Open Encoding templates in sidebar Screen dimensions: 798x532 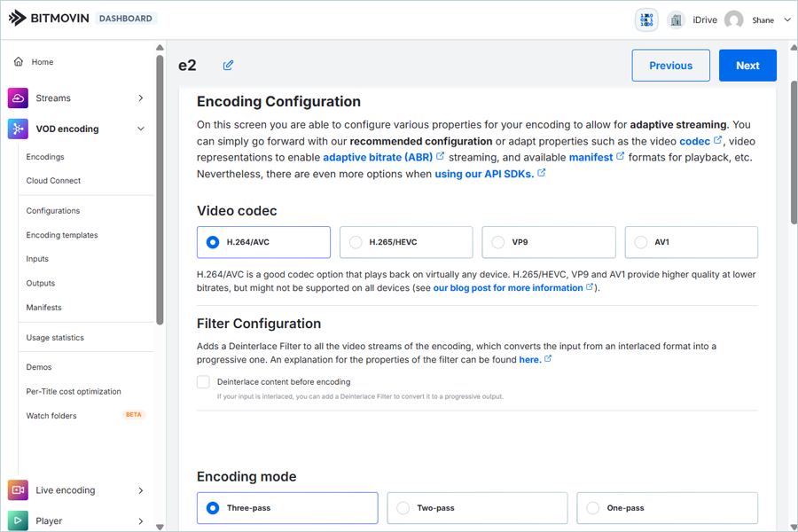pos(62,235)
